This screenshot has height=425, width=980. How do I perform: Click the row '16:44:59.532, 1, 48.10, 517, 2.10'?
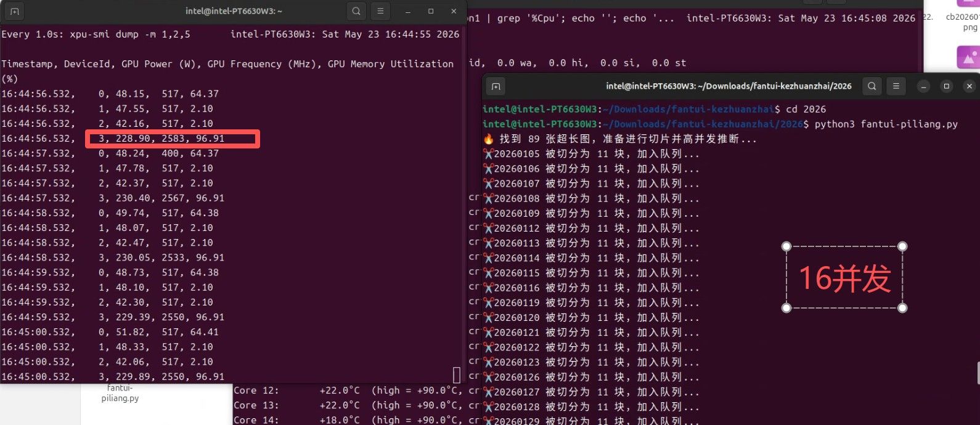(107, 287)
